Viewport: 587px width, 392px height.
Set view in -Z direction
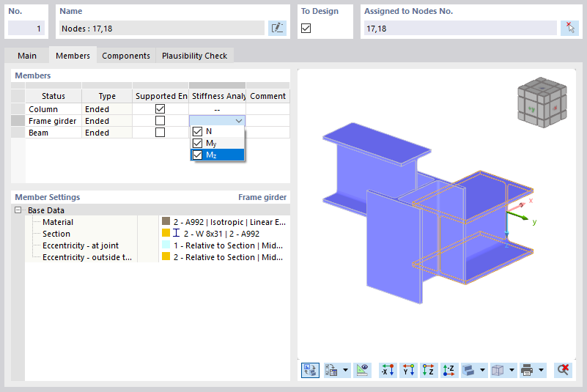[448, 370]
